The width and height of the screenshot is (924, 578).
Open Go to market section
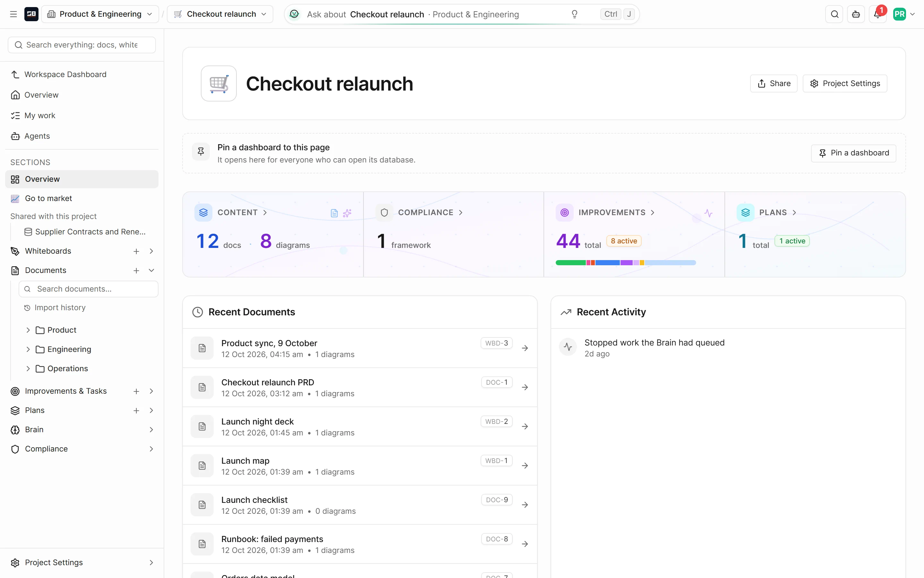[x=82, y=198]
